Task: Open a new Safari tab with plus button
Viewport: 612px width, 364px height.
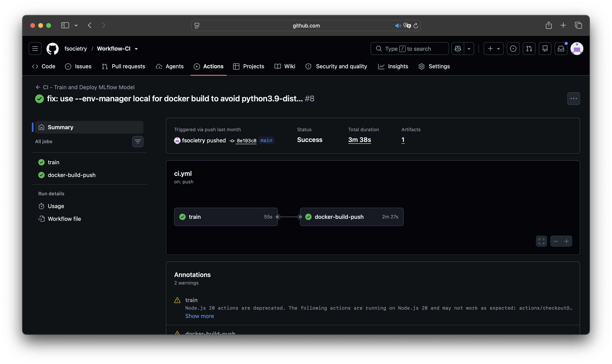Action: (x=563, y=25)
